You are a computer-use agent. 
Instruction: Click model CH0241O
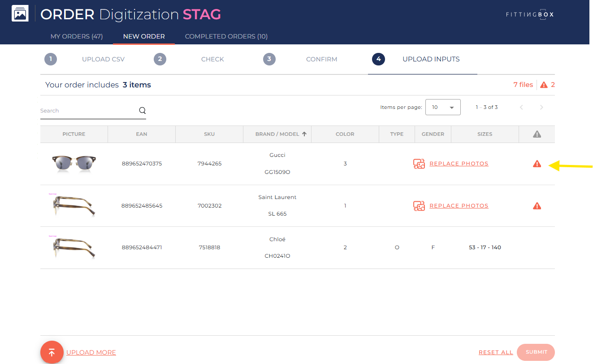(x=277, y=256)
